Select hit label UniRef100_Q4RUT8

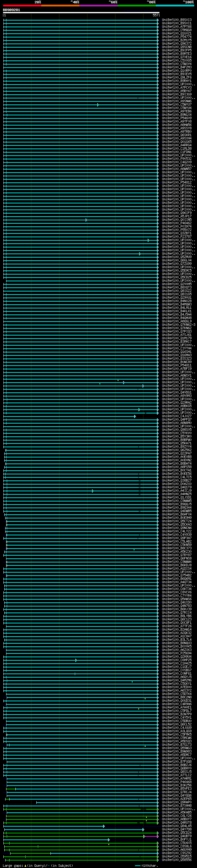click(176, 823)
